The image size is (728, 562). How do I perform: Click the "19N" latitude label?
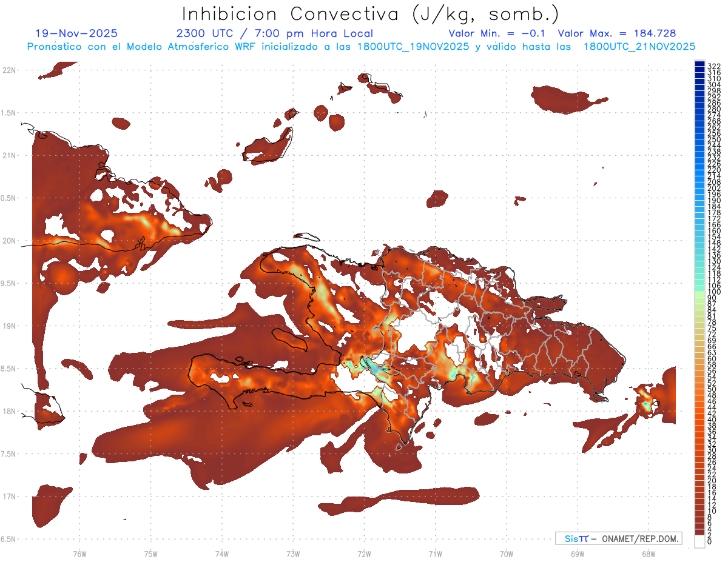pos(8,326)
